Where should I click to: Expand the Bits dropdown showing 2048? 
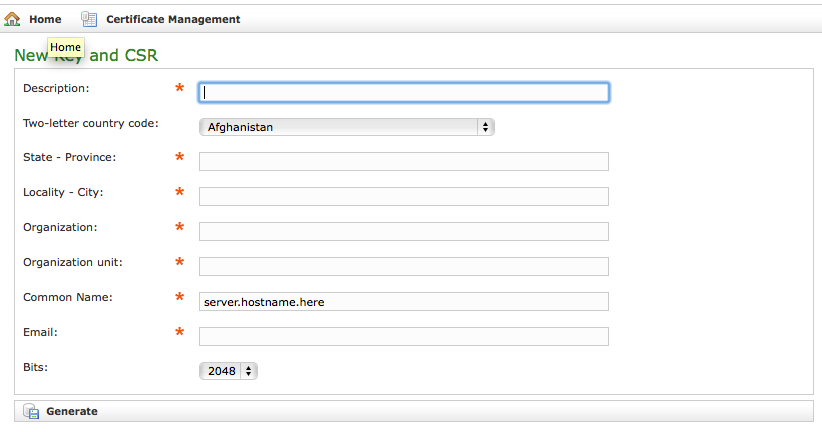point(229,371)
